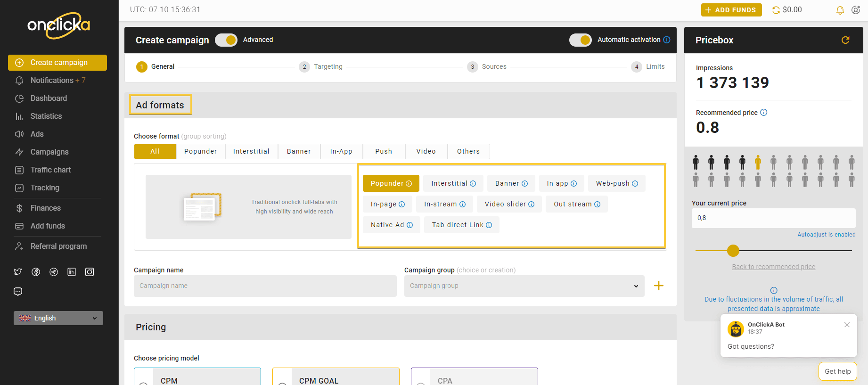This screenshot has height=385, width=868.
Task: Select the Video format tab
Action: click(x=426, y=151)
